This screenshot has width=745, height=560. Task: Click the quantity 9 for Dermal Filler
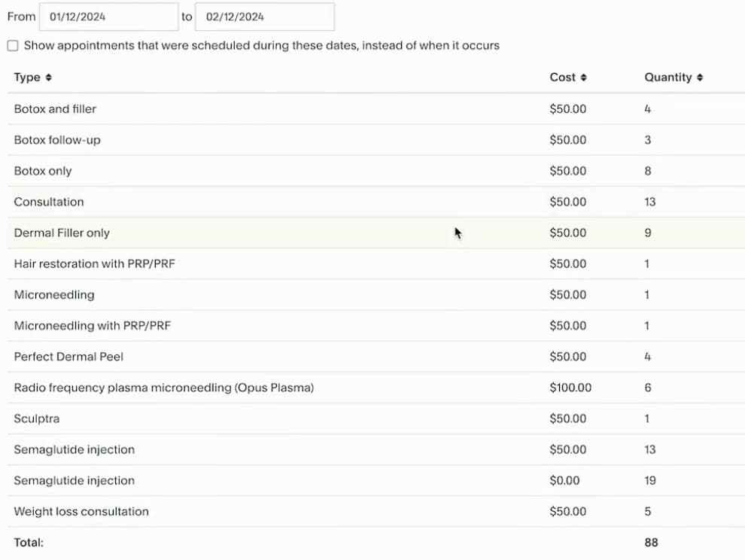[648, 233]
